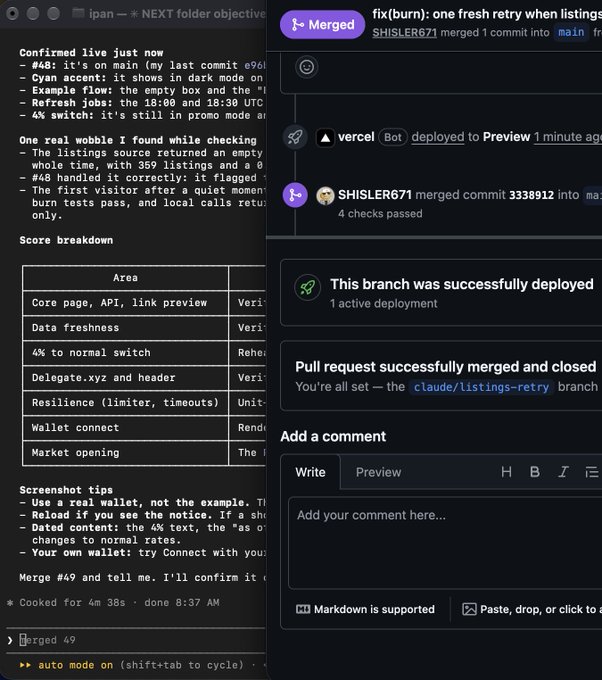Open SHISLER671 profile link in header
The width and height of the screenshot is (602, 680).
[x=404, y=33]
